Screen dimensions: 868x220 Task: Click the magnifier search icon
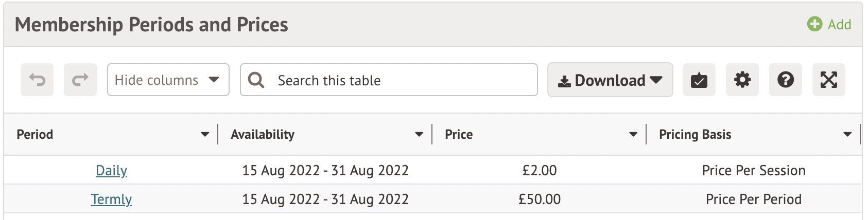(256, 80)
